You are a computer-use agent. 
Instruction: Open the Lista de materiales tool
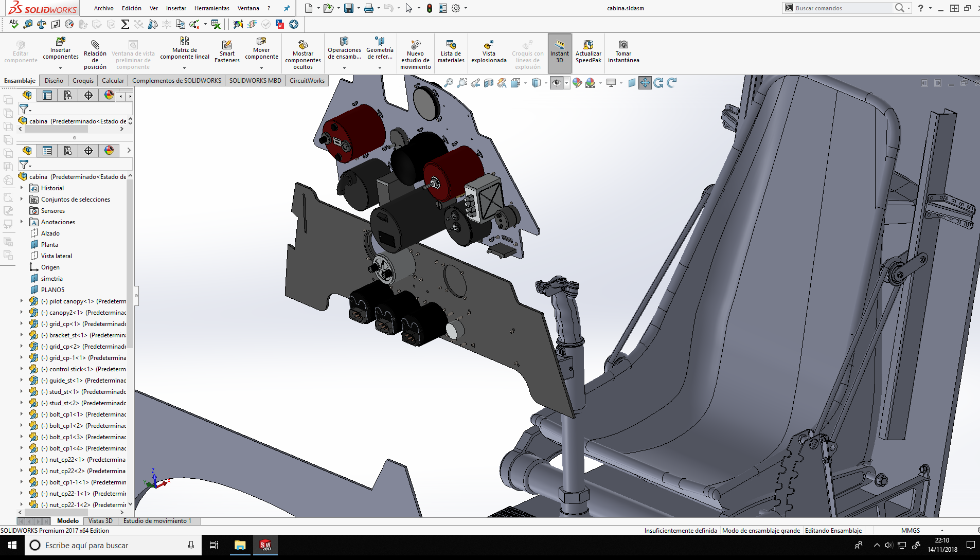[451, 51]
